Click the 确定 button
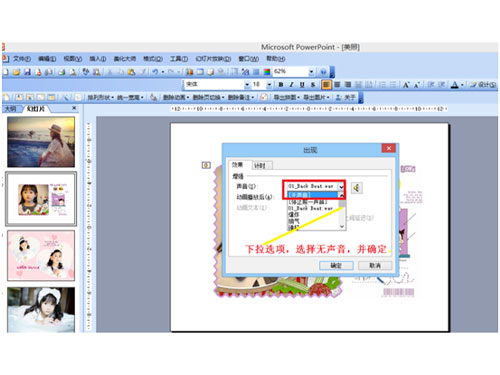 point(336,266)
